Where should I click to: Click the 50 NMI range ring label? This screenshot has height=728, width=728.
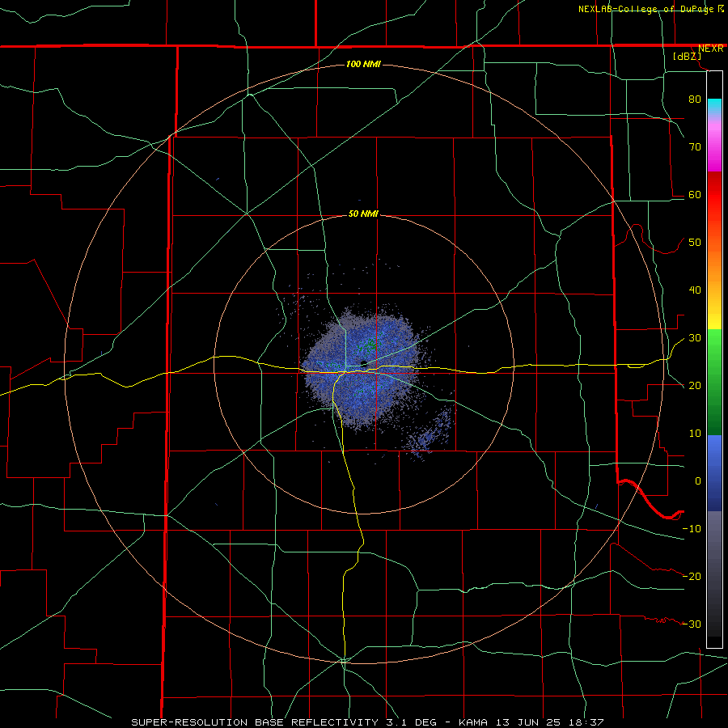[363, 214]
